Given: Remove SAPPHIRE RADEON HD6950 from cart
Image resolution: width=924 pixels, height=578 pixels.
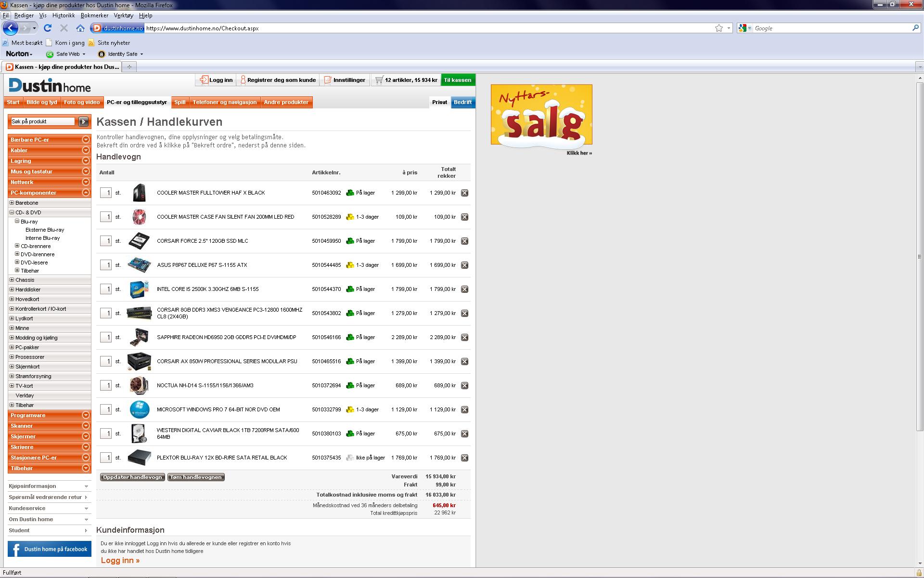Looking at the screenshot, I should click(x=464, y=337).
